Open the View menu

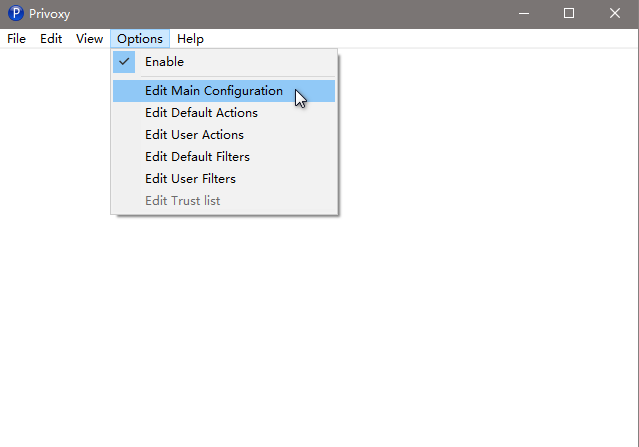[x=89, y=39]
